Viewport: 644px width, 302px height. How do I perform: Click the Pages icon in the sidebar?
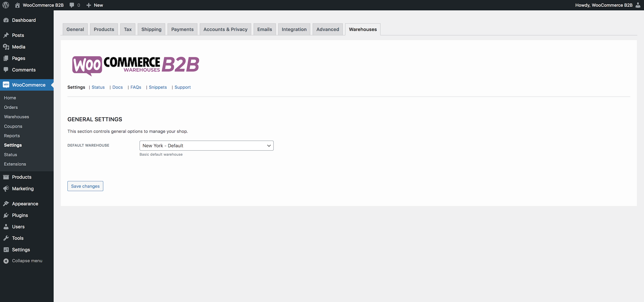(x=6, y=58)
